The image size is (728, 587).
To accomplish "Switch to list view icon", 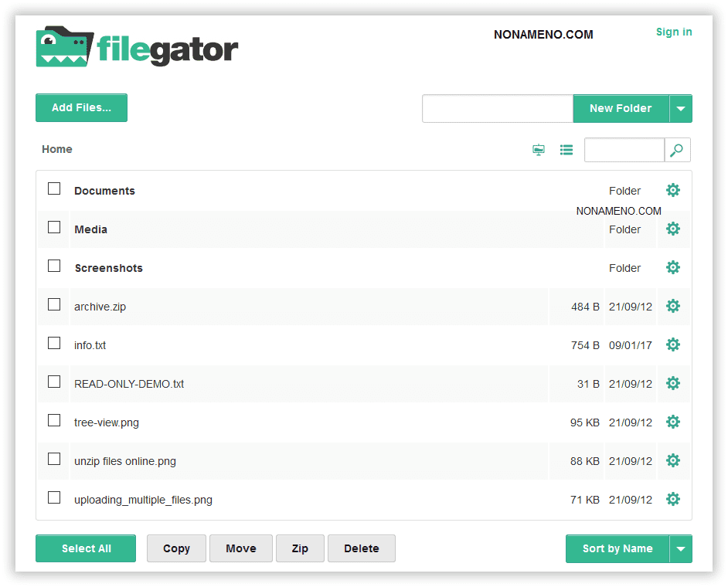I will (566, 150).
